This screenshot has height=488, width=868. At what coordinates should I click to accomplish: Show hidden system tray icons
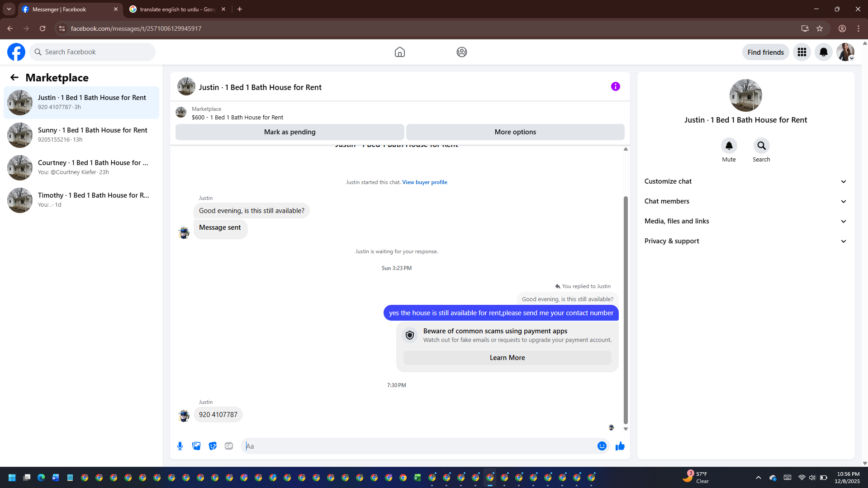[759, 478]
